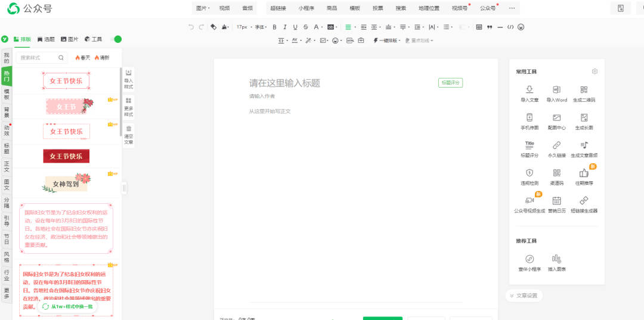Image resolution: width=644 pixels, height=320 pixels.
Task: Click the 从1w+样式中换一批 button
Action: pyautogui.click(x=68, y=306)
